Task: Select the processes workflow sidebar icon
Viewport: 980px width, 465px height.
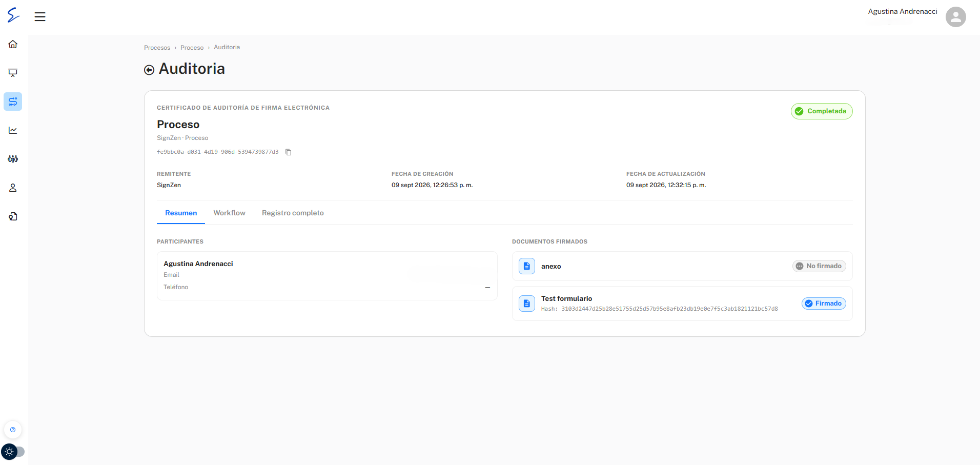Action: [x=13, y=102]
